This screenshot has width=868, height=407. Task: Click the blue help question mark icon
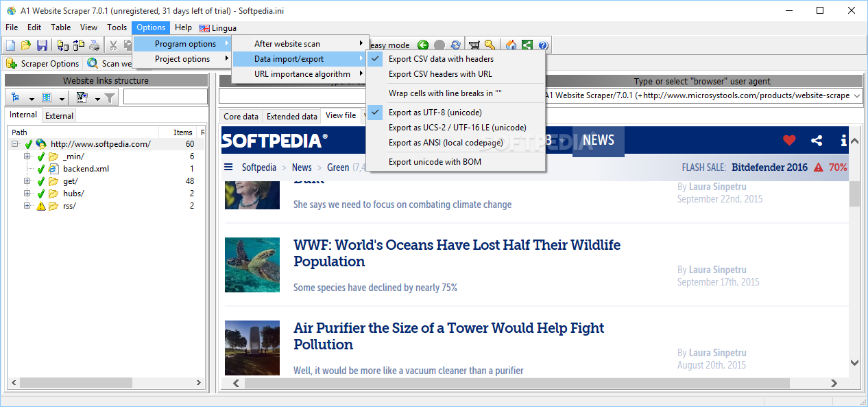[542, 45]
